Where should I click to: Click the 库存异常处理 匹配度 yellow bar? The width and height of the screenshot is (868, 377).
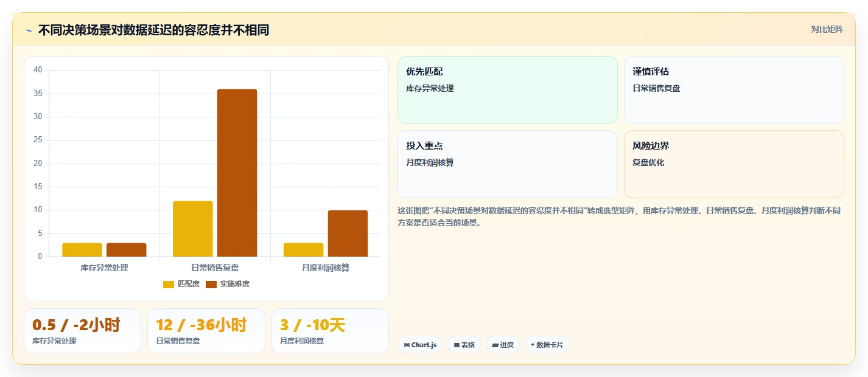pyautogui.click(x=82, y=250)
